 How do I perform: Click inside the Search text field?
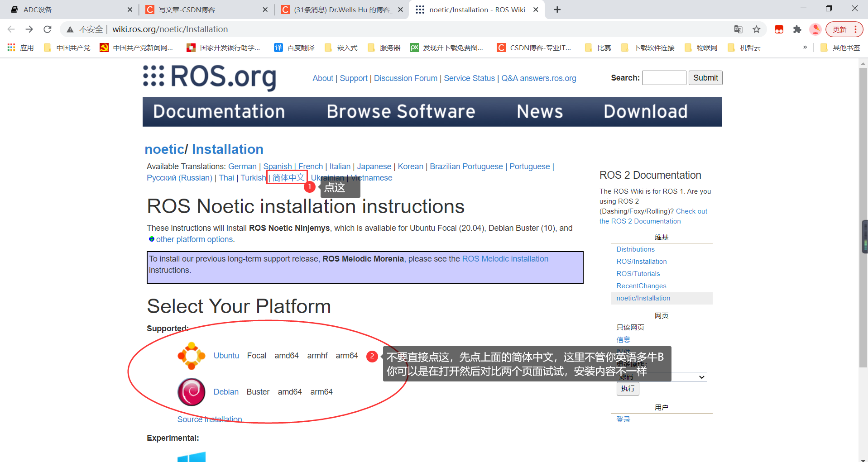click(x=664, y=77)
